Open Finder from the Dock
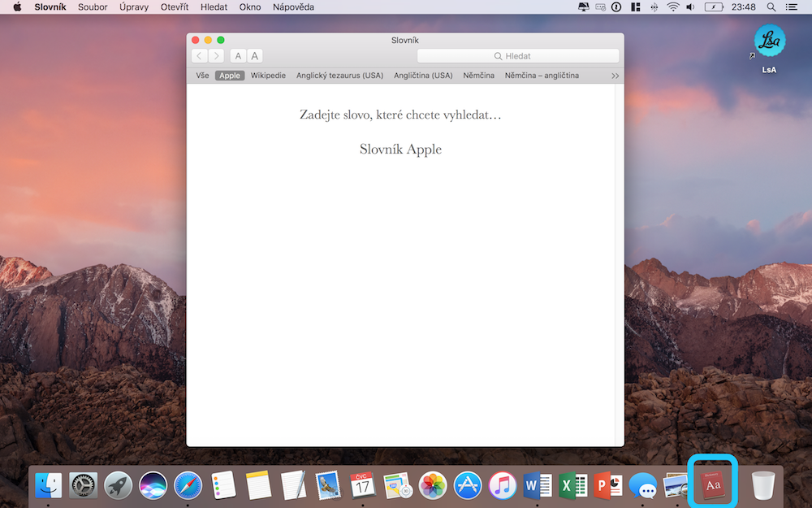This screenshot has width=812, height=508. pyautogui.click(x=48, y=486)
